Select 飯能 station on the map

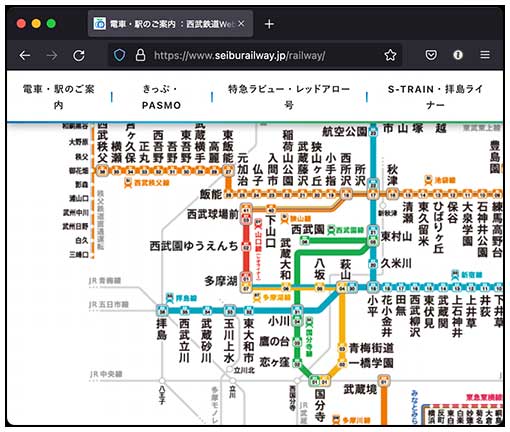[x=211, y=194]
